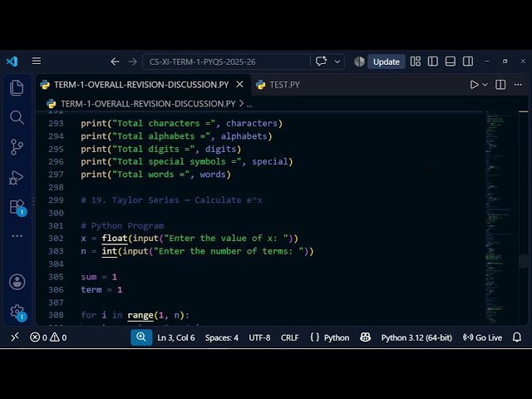Click the "# Python Program" comment
Screen dimensions: 532x399
122,225
